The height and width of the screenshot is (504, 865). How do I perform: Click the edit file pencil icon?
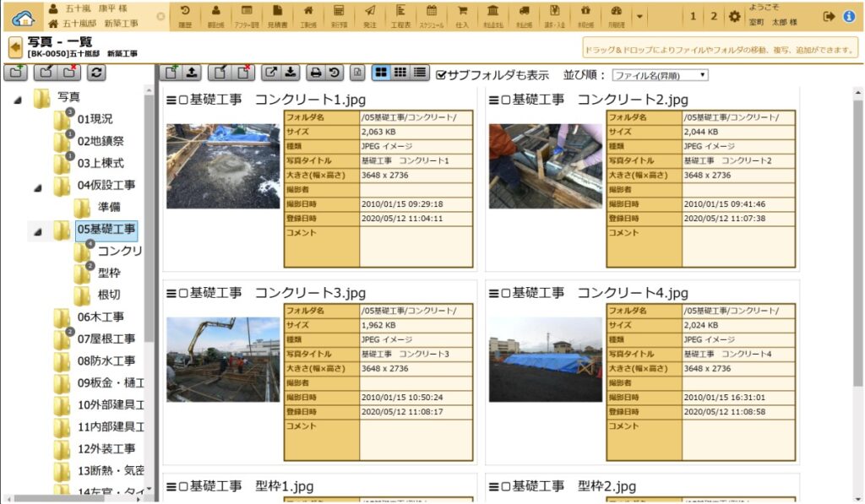coord(220,73)
